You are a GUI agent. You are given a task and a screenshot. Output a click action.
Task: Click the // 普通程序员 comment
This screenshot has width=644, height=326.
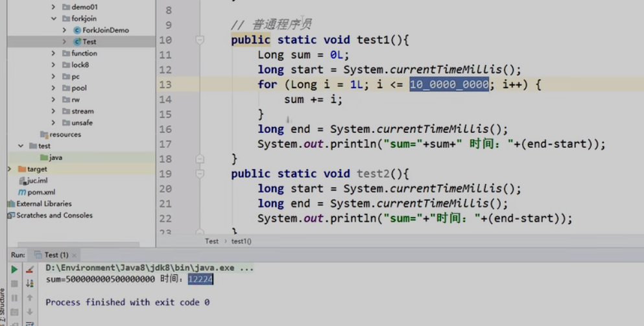(272, 25)
